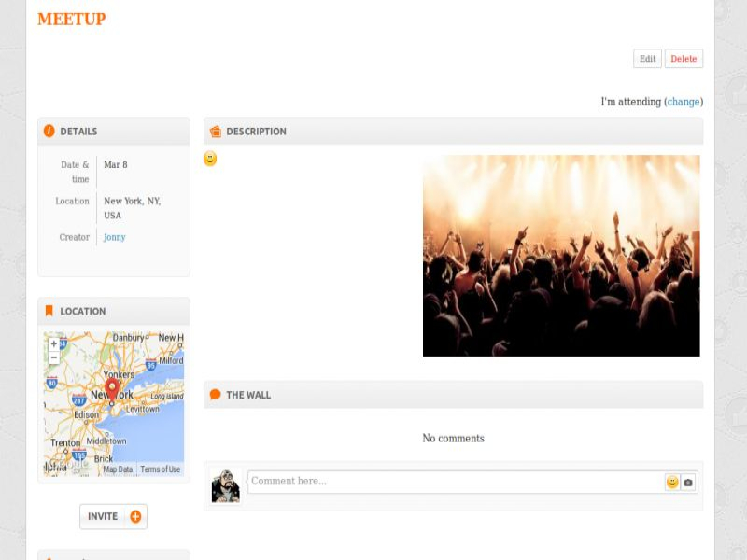Click The Wall speech bubble icon
The height and width of the screenshot is (560, 747).
(x=216, y=395)
